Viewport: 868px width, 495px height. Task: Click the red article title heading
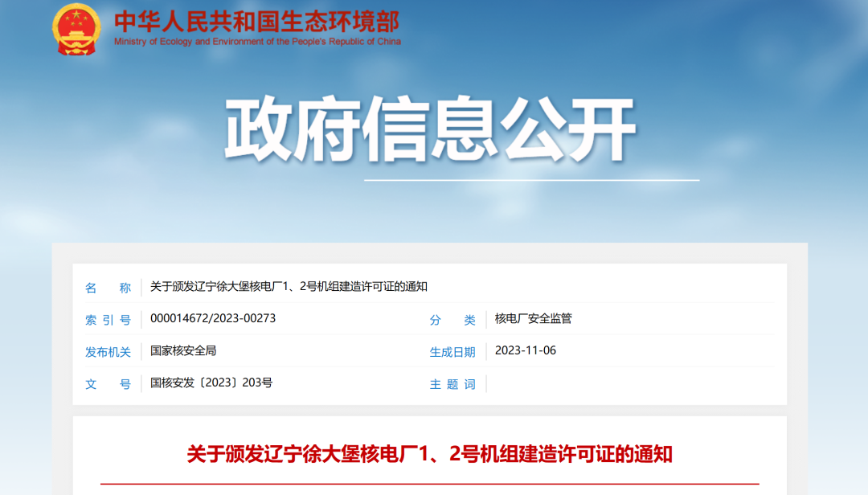point(429,454)
